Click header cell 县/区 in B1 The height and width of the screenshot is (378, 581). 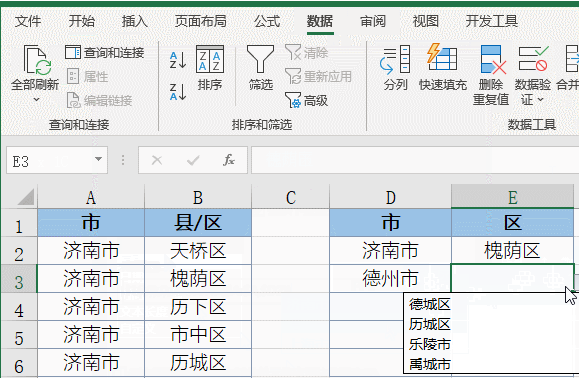(x=198, y=223)
